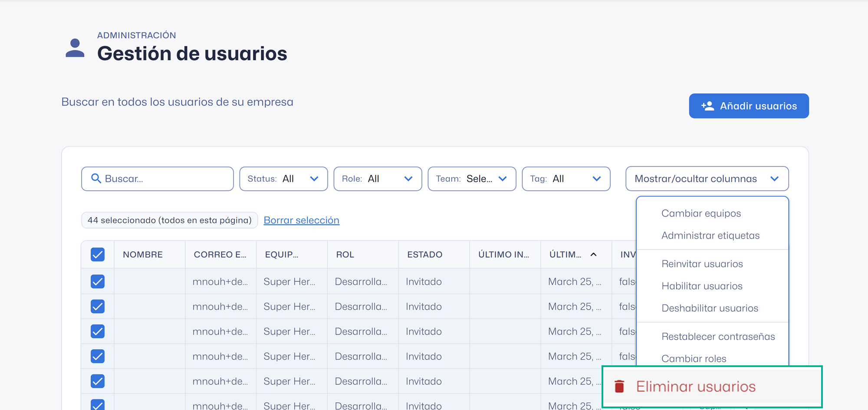Click into the Buscar... search field
This screenshot has height=410, width=868.
pyautogui.click(x=158, y=179)
